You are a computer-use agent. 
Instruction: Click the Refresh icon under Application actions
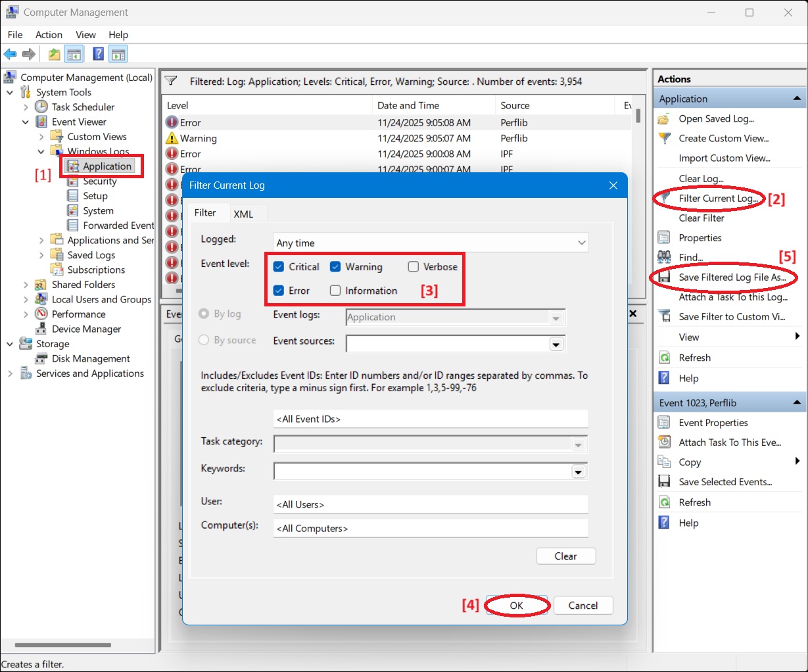click(665, 358)
